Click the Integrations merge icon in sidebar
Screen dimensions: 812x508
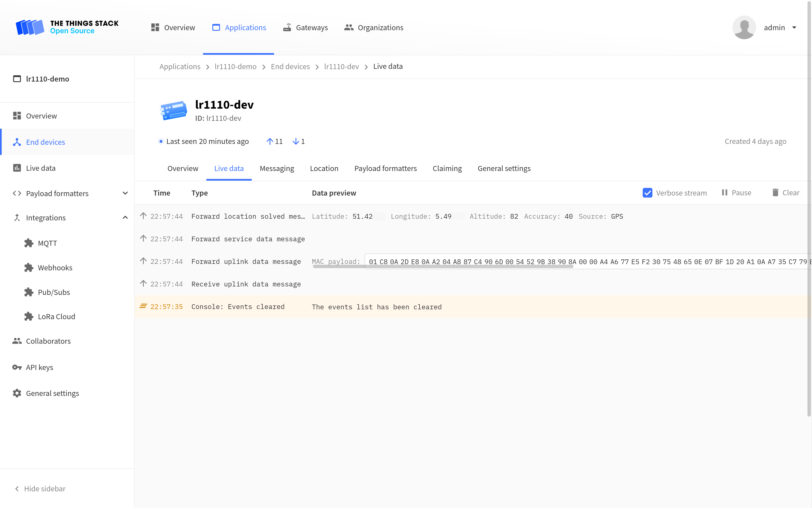(17, 217)
